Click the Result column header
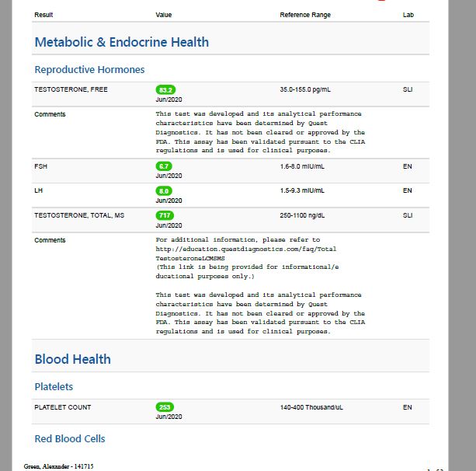Viewport: 476px width, 471px height. click(x=43, y=15)
